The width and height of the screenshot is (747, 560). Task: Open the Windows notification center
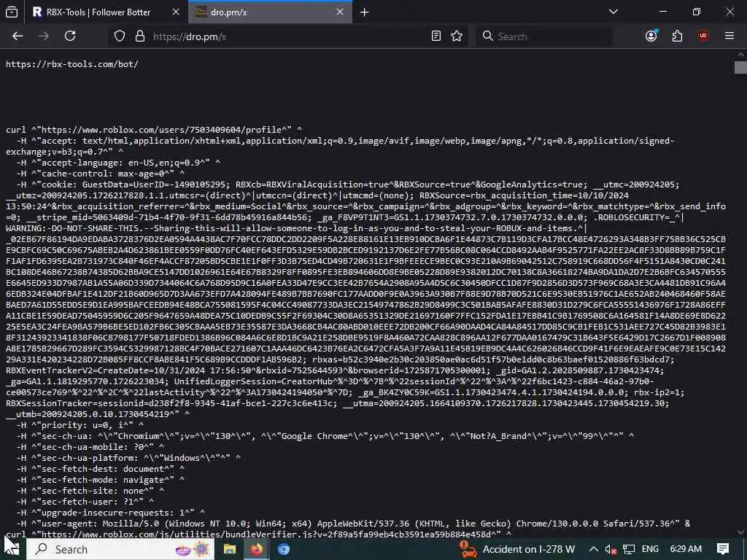click(x=723, y=550)
